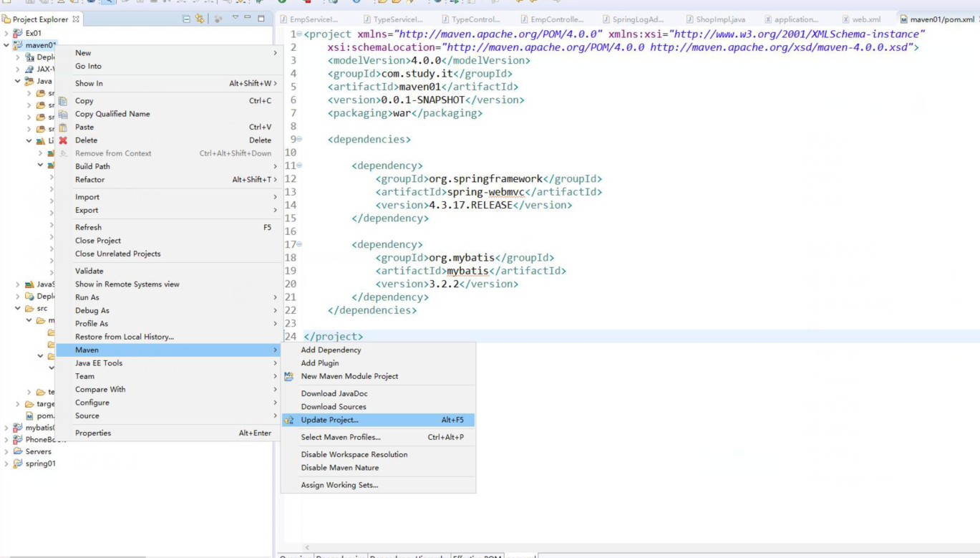Select spring01 project icon
The width and height of the screenshot is (980, 558).
coord(18,463)
